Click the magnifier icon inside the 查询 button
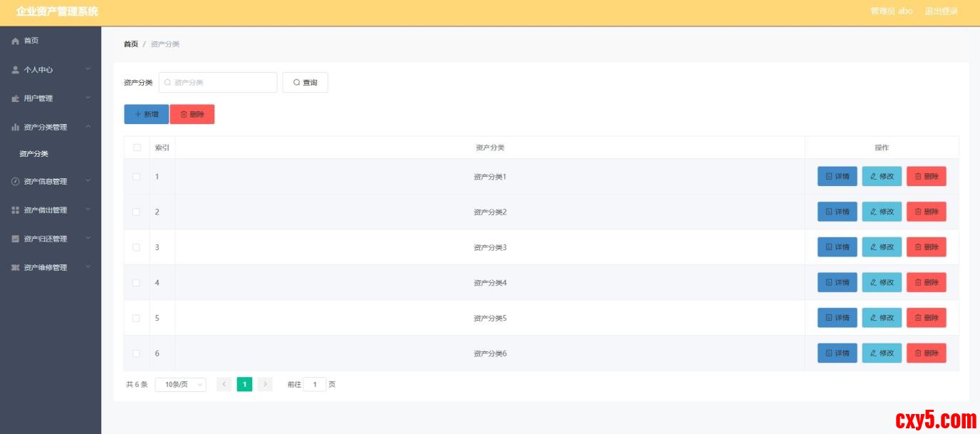This screenshot has width=980, height=434. (297, 83)
